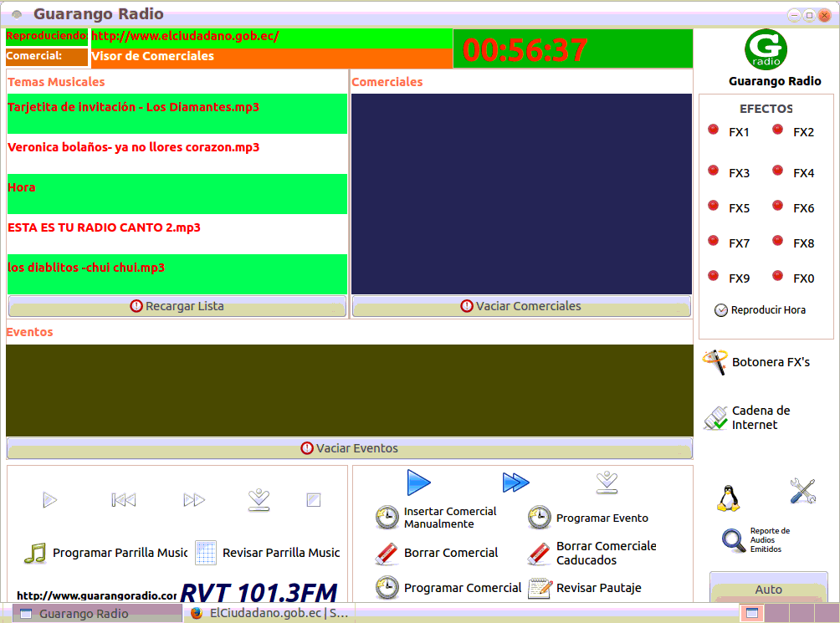Click Vaciar Eventos button
Screen dimensions: 840x623
[349, 448]
